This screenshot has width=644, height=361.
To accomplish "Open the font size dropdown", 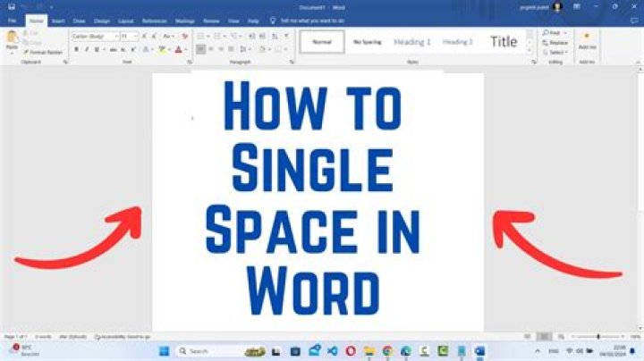I will point(126,36).
